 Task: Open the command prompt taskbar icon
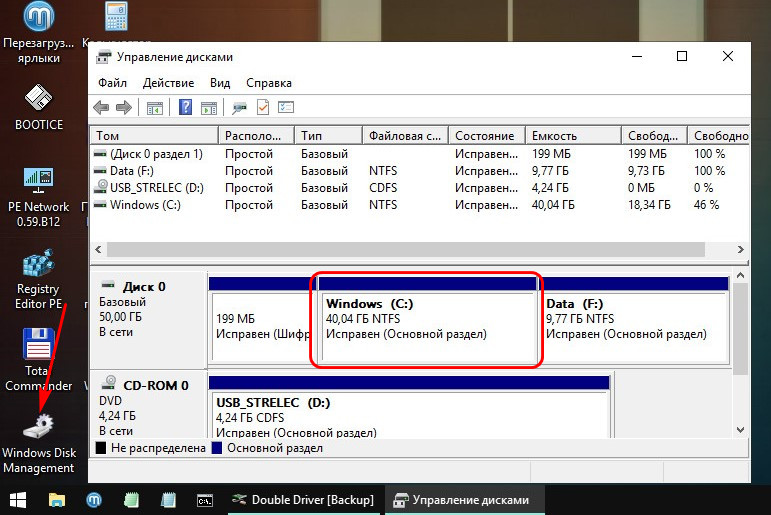(205, 500)
